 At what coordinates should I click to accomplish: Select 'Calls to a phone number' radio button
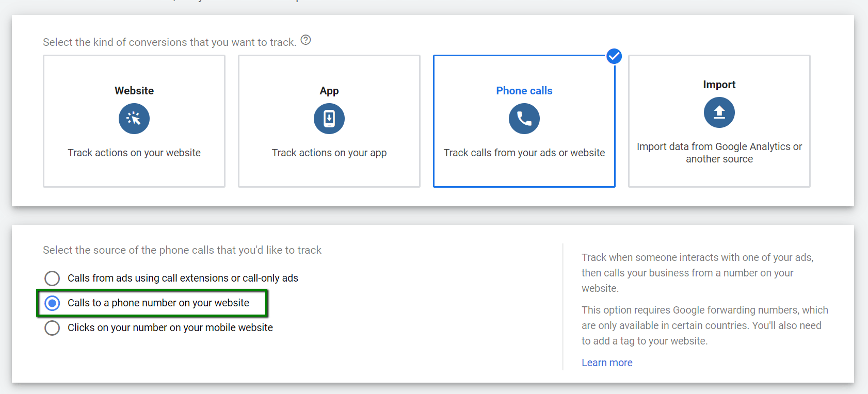(52, 303)
